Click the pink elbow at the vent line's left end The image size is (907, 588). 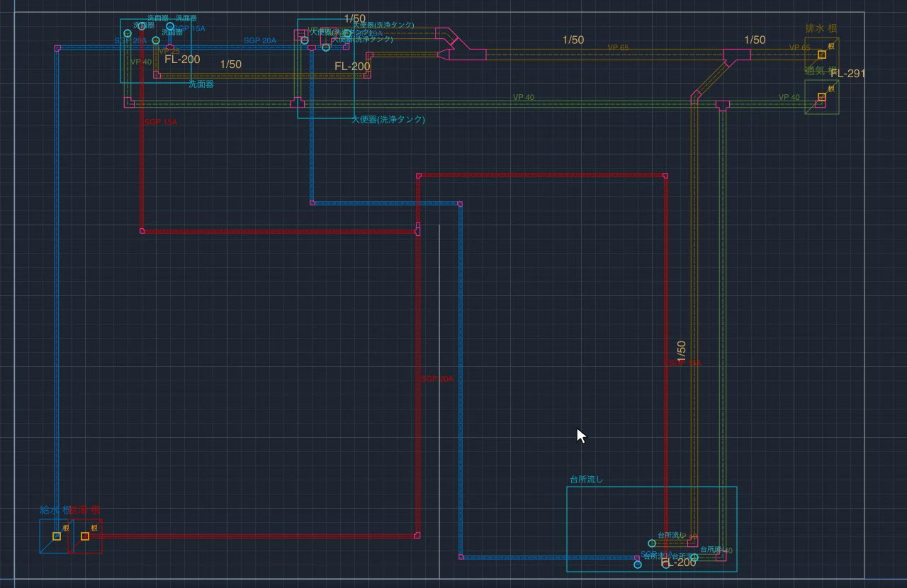tap(129, 103)
